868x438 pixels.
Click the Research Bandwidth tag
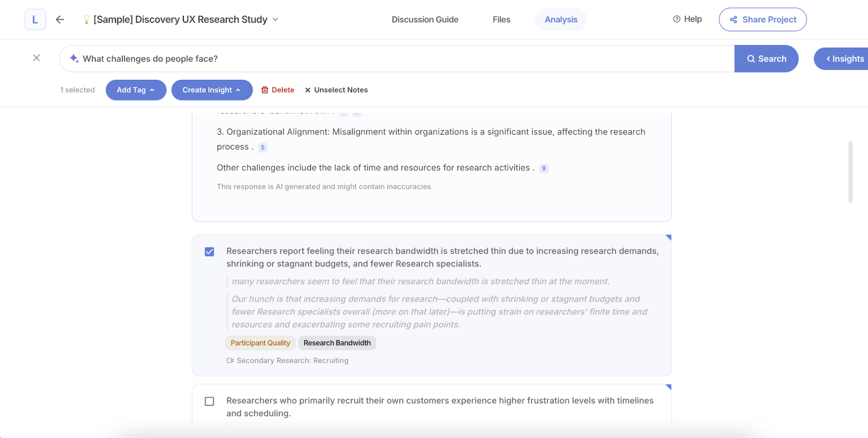[337, 343]
